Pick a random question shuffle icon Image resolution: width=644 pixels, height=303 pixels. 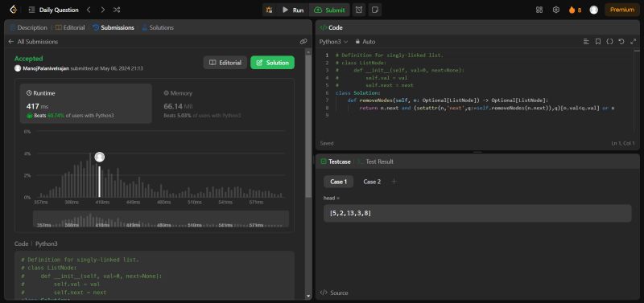click(x=117, y=10)
